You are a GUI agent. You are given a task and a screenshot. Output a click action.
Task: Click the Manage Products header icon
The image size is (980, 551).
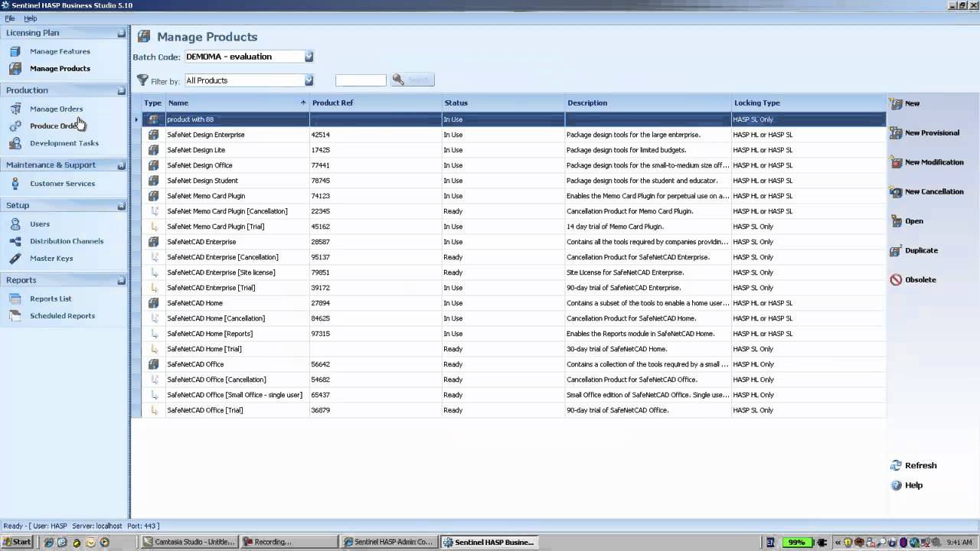click(143, 37)
